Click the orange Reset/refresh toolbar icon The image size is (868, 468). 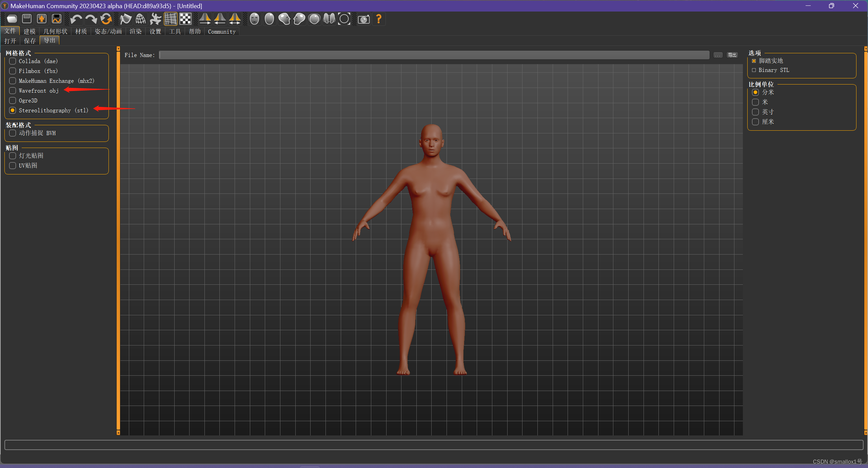click(x=106, y=19)
